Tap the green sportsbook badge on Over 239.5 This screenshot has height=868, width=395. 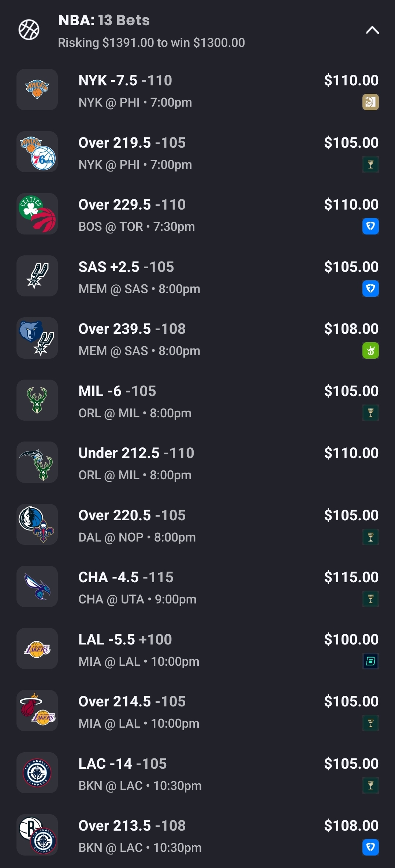(x=370, y=351)
